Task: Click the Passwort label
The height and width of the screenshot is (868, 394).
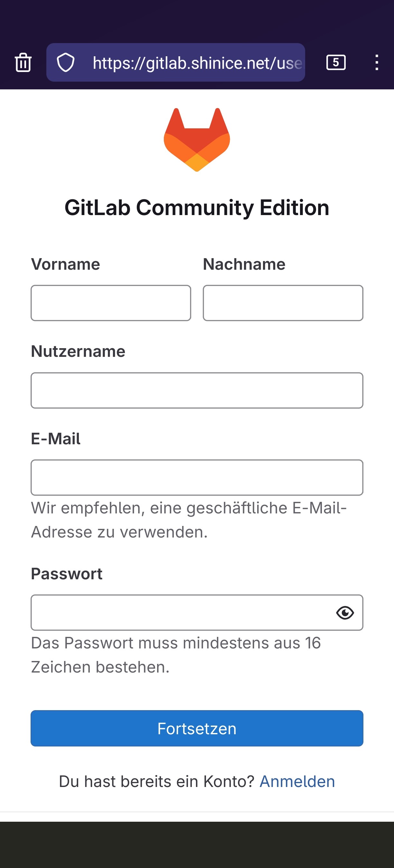Action: point(67,574)
